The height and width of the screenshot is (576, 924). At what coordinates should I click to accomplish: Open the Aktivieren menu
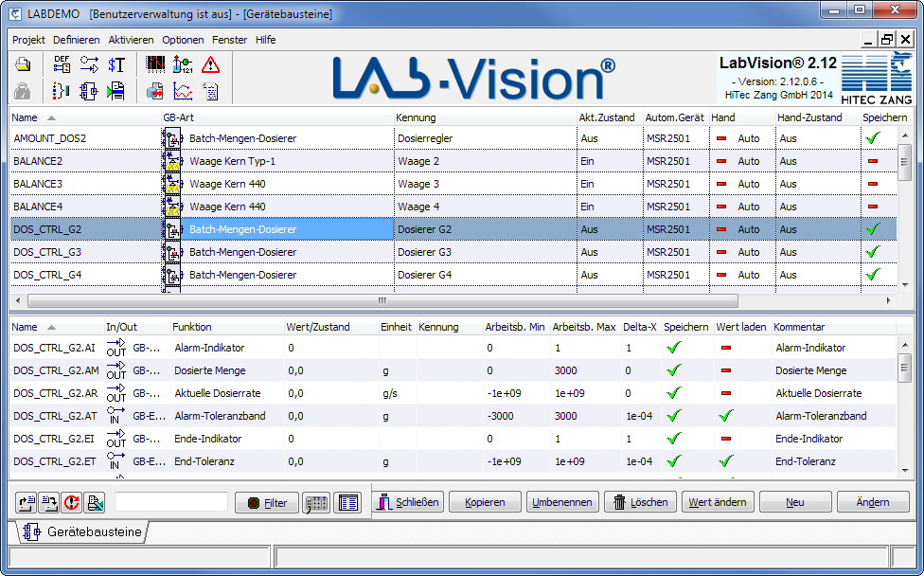coord(131,40)
